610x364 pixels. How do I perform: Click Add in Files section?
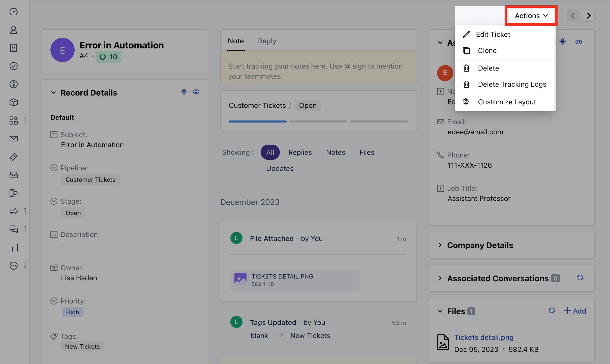pos(575,311)
